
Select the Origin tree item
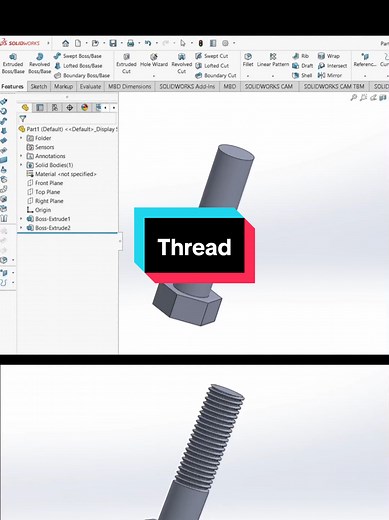pos(39,210)
